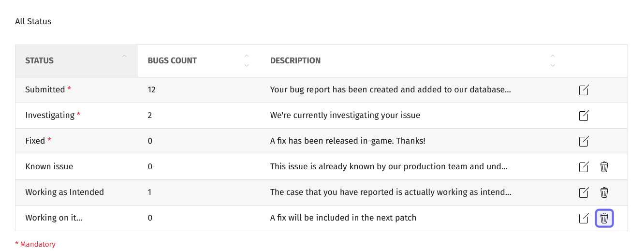The height and width of the screenshot is (251, 644).
Task: Sort by Bugs Count column arrows
Action: tap(247, 60)
